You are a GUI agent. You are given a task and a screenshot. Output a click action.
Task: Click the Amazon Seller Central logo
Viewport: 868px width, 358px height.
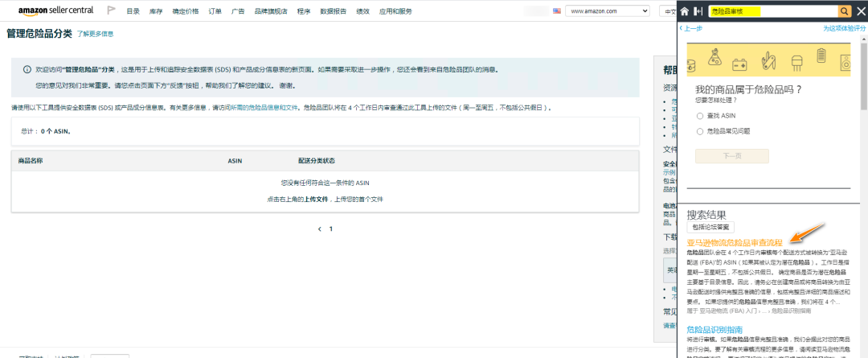click(x=56, y=10)
